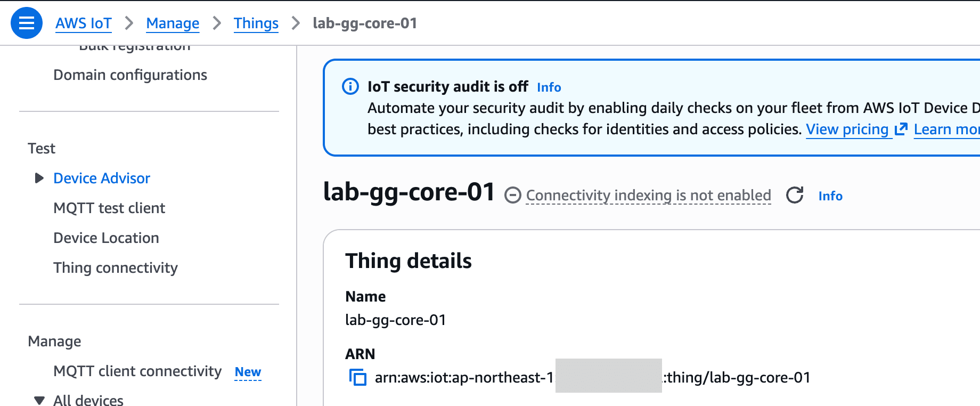Open All devices in sidebar

click(88, 400)
